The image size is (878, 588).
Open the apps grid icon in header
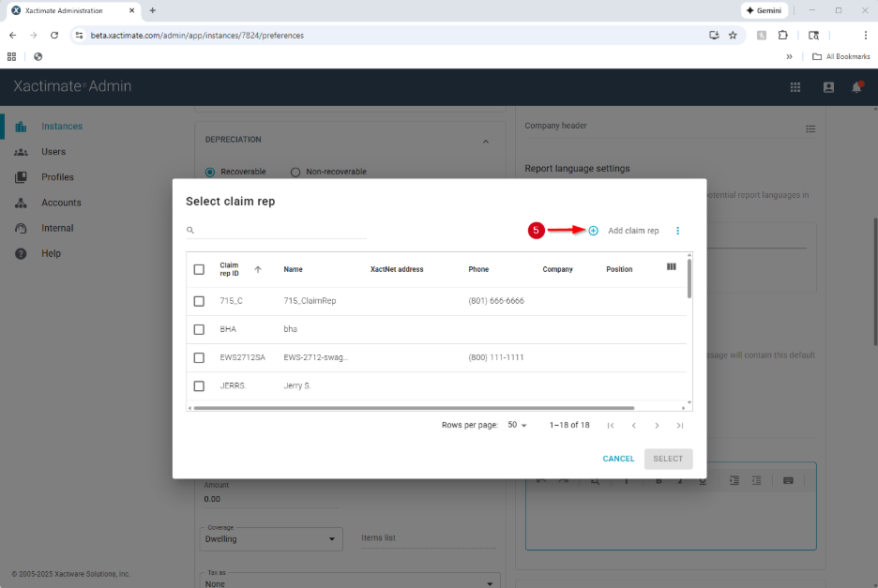795,87
